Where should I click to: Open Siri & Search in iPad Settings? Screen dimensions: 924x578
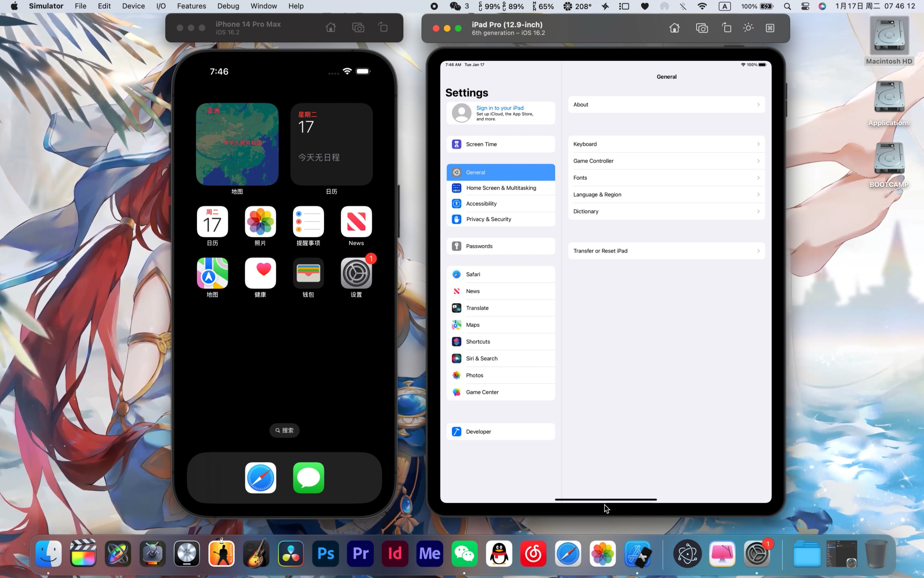point(501,358)
